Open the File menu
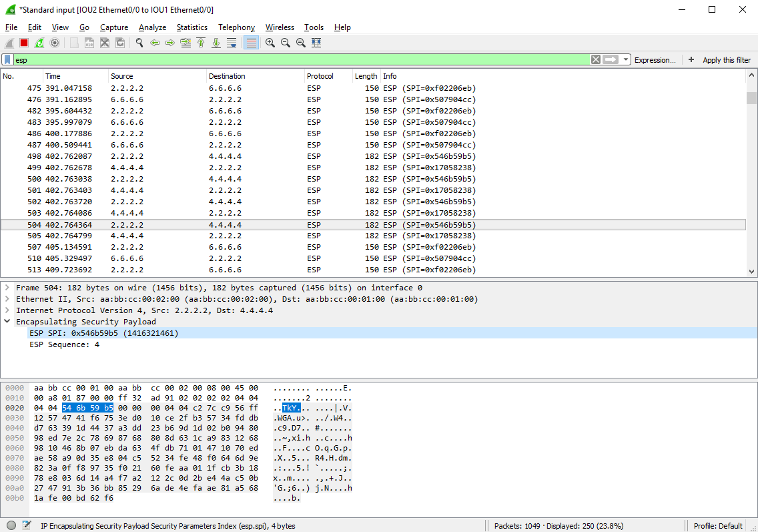This screenshot has width=758, height=532. tap(11, 27)
